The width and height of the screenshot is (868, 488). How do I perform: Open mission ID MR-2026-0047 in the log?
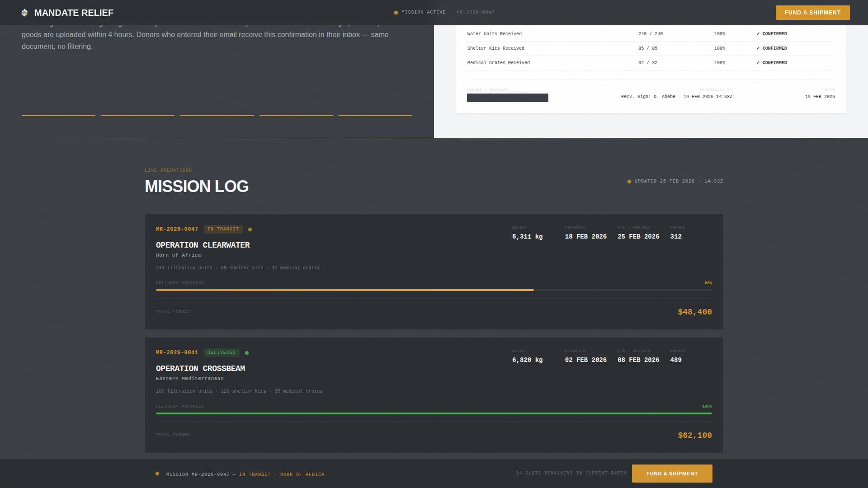tap(177, 229)
